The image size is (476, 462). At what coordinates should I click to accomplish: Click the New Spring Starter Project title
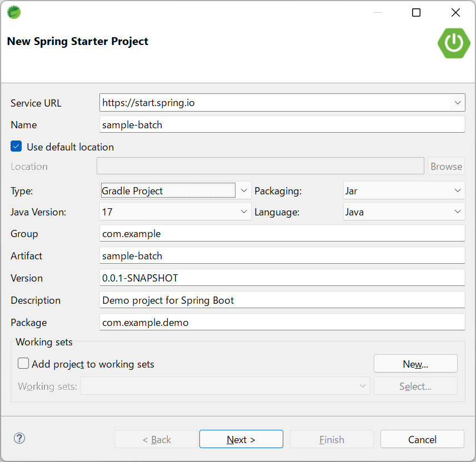pos(77,41)
